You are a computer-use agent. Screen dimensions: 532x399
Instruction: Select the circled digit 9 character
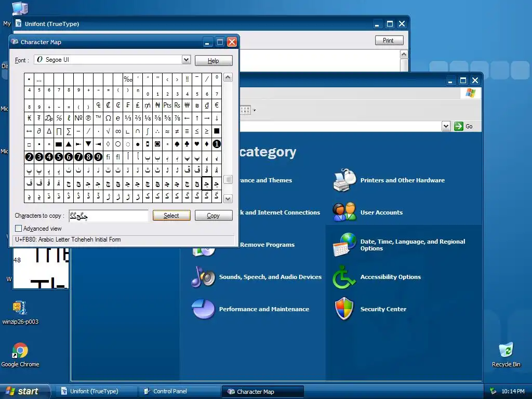(98, 157)
